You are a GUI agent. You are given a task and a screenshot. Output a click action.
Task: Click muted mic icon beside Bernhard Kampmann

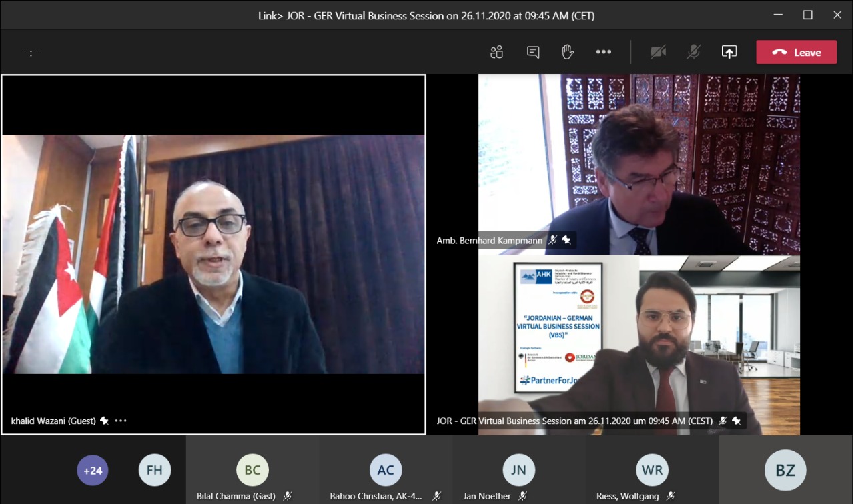pyautogui.click(x=552, y=240)
